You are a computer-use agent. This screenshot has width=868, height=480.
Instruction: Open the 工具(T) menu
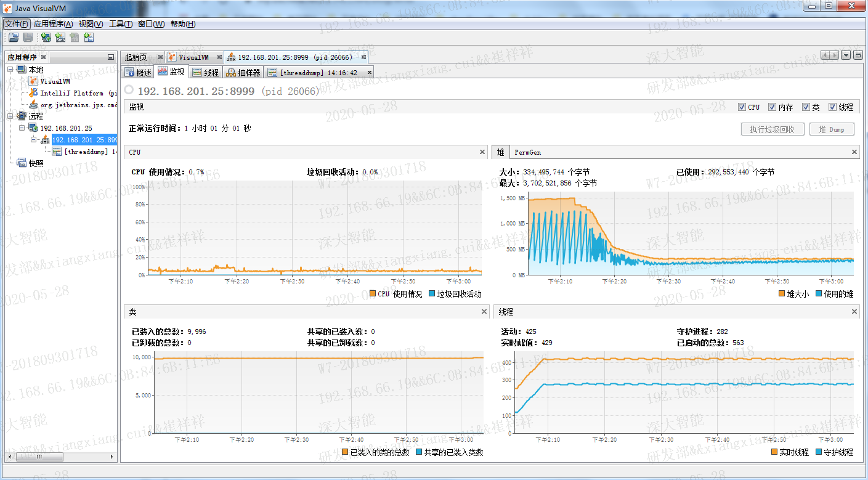(x=121, y=24)
